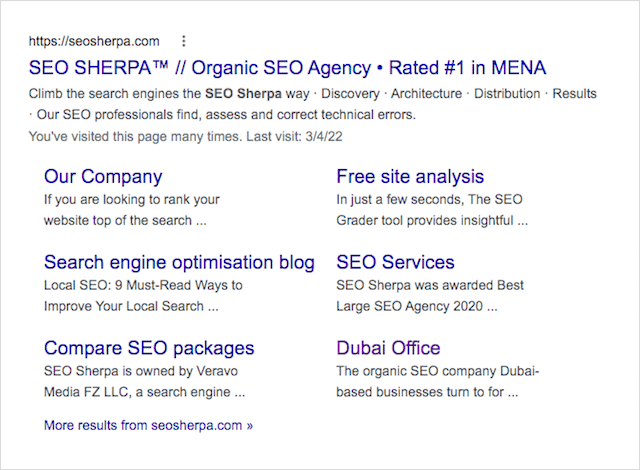Open the SEO SHERPA Organic SEO Agency title

click(x=288, y=68)
